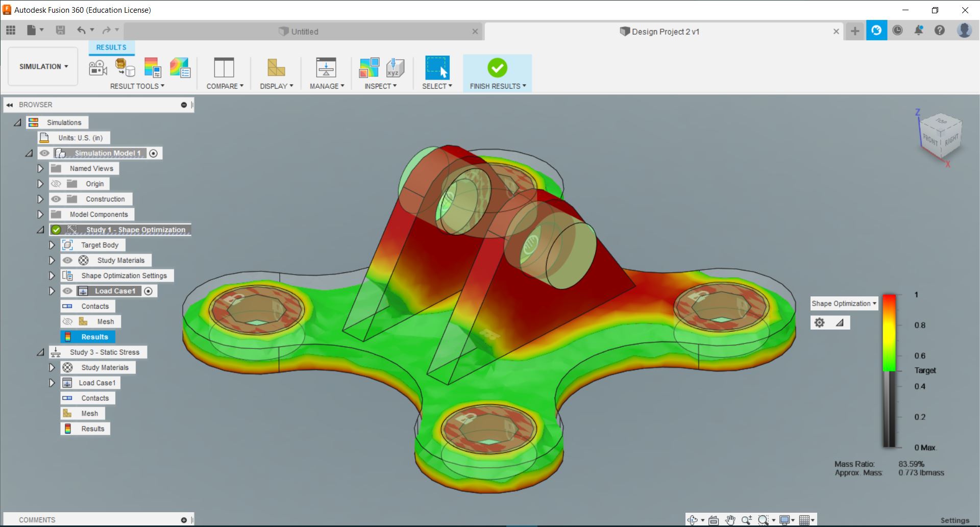Select the Results ribbon tab
Image resolution: width=980 pixels, height=527 pixels.
click(111, 47)
